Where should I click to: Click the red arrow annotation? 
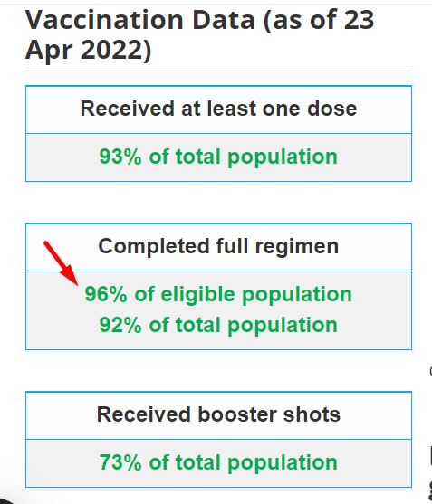[x=61, y=263]
